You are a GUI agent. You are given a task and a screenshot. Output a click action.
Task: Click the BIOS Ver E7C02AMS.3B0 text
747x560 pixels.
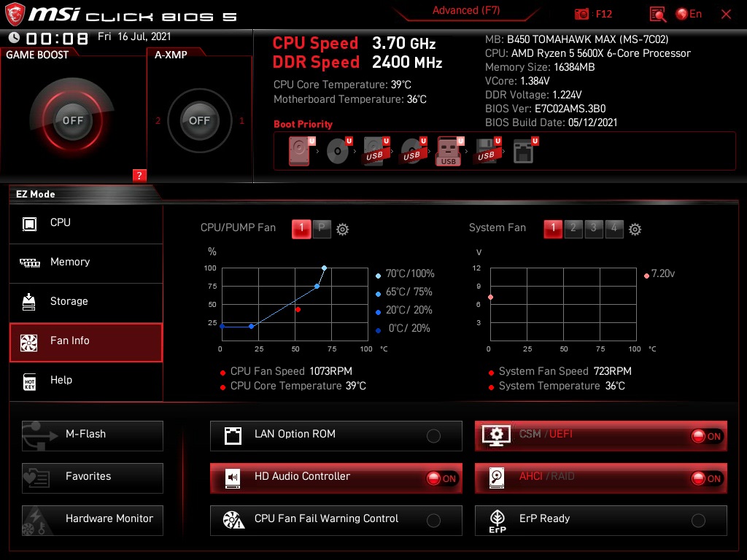pos(546,109)
